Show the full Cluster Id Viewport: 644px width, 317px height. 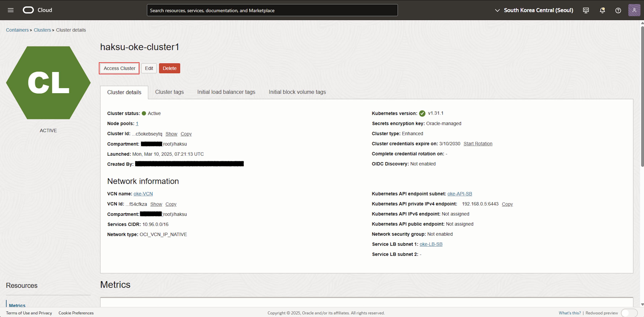(171, 134)
